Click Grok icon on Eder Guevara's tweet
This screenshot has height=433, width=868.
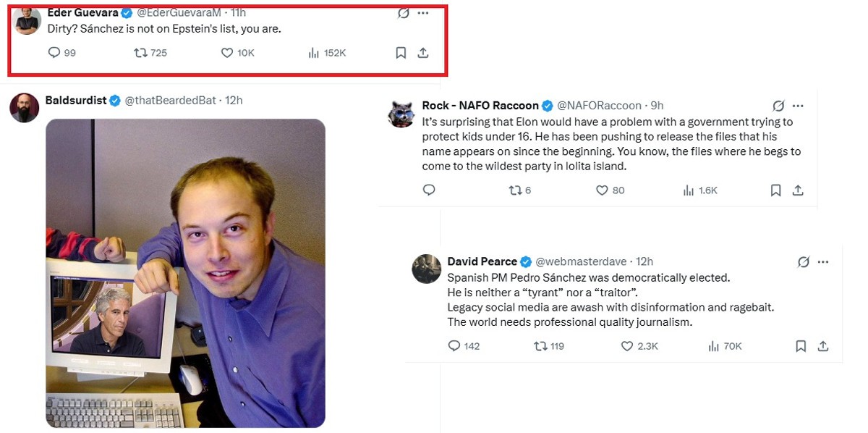pyautogui.click(x=404, y=13)
